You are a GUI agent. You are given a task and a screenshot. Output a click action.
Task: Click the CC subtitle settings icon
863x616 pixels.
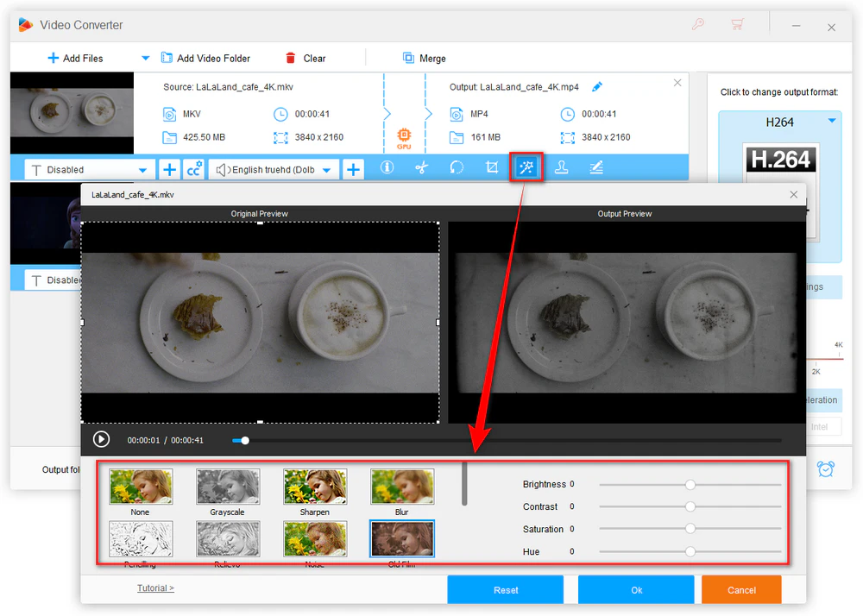pyautogui.click(x=194, y=169)
